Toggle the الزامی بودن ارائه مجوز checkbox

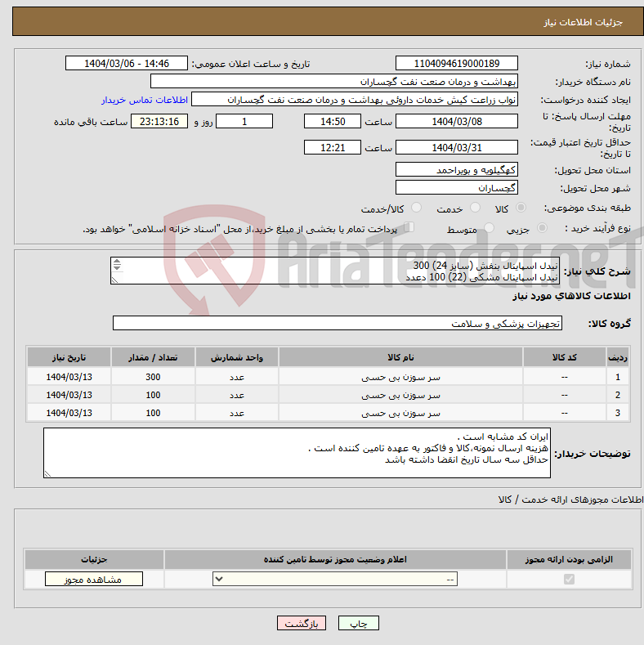point(569,579)
